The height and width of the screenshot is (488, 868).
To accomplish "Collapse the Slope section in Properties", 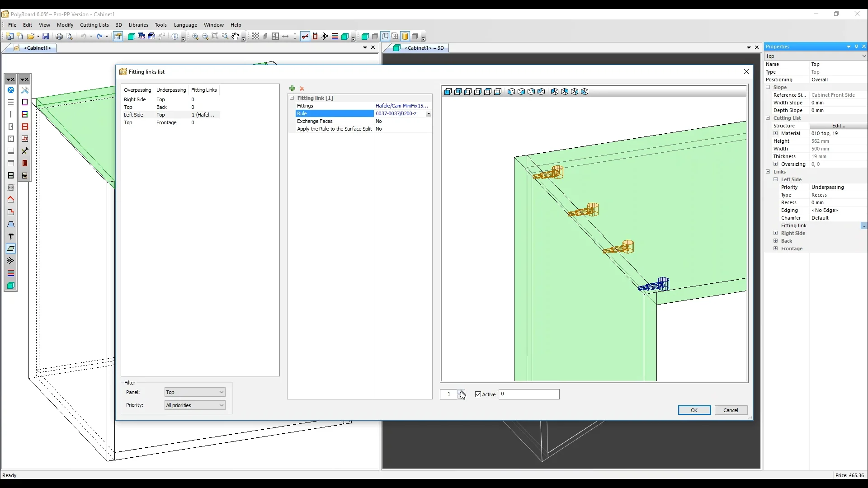I will (769, 87).
